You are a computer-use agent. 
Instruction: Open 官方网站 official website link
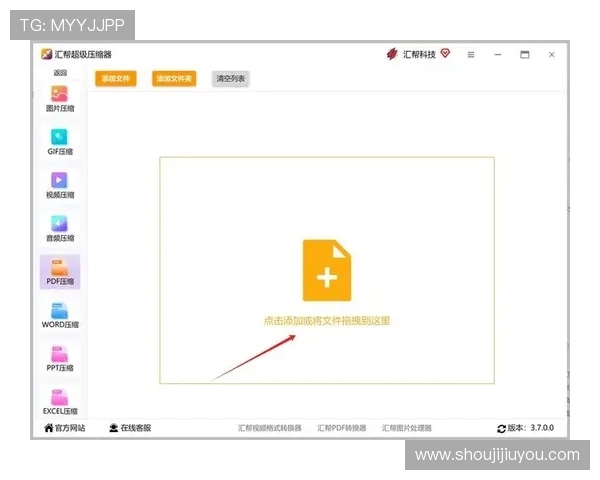65,428
